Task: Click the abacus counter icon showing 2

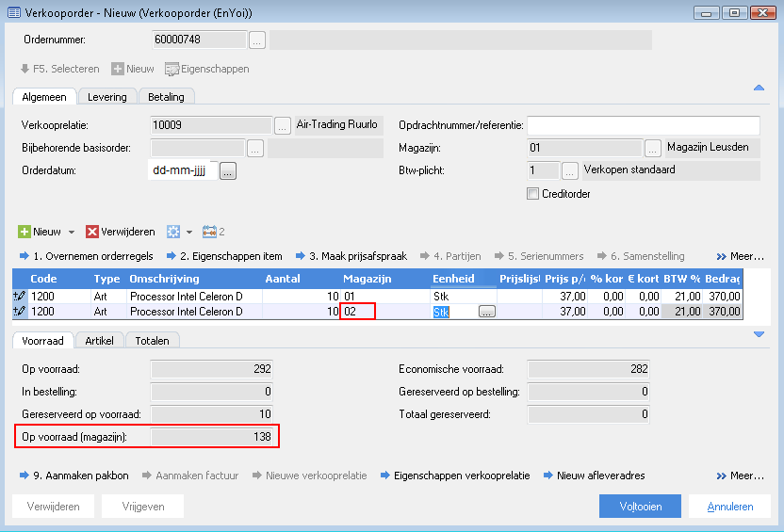Action: click(x=209, y=232)
